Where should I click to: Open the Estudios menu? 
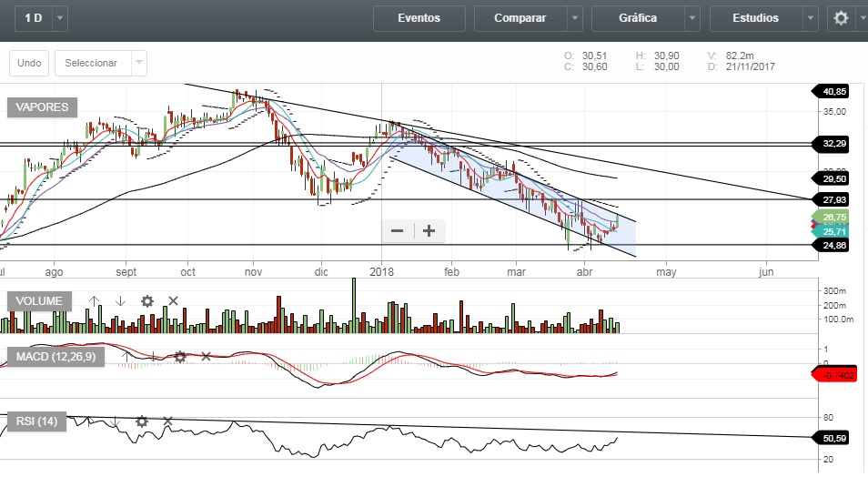click(x=755, y=18)
